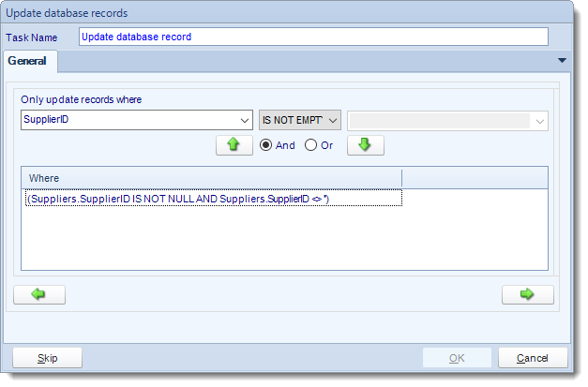Click the Where column header

point(214,180)
